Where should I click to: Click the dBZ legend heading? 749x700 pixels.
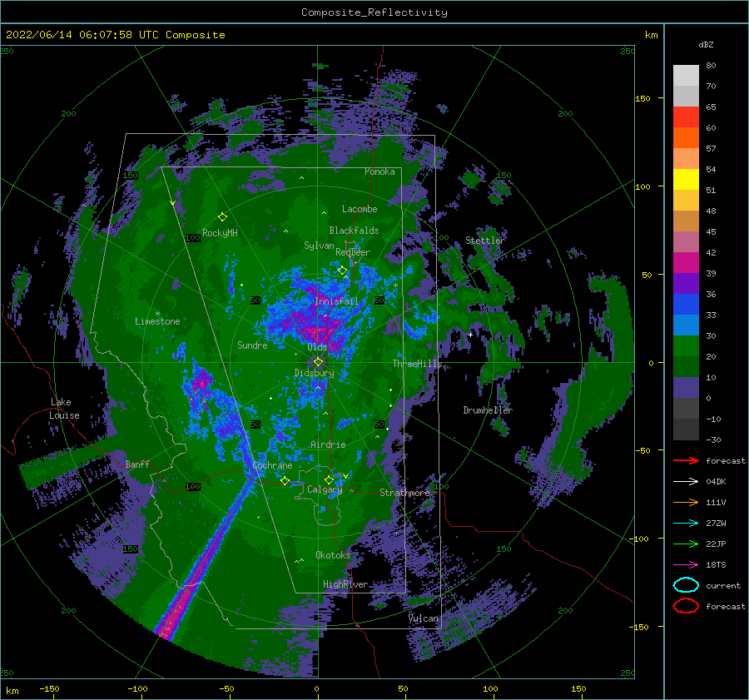[x=706, y=44]
